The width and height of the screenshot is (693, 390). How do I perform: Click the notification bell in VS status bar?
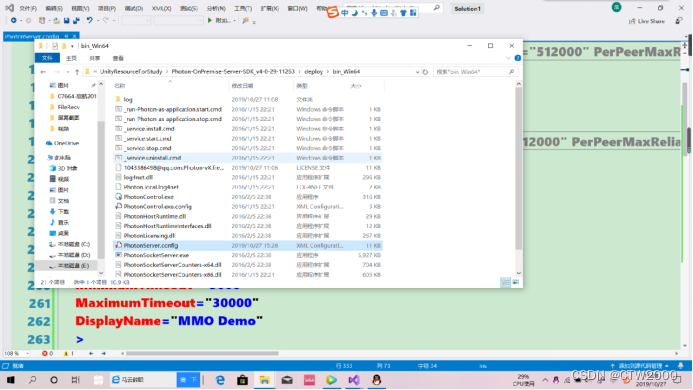pyautogui.click(x=681, y=366)
